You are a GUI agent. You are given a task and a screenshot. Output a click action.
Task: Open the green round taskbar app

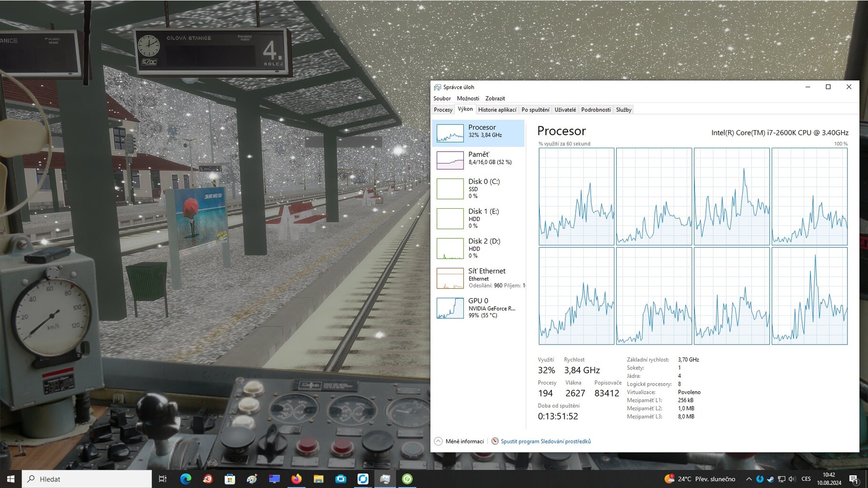[407, 479]
